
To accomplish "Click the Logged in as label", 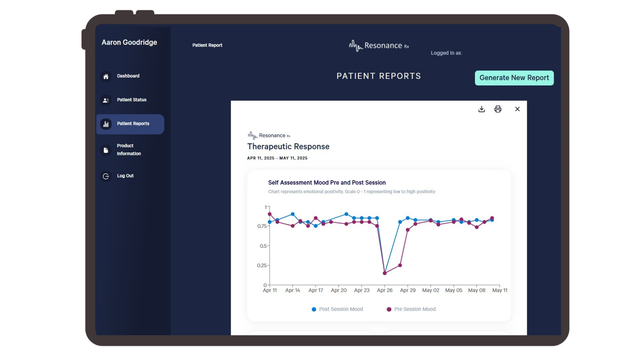I will (446, 53).
